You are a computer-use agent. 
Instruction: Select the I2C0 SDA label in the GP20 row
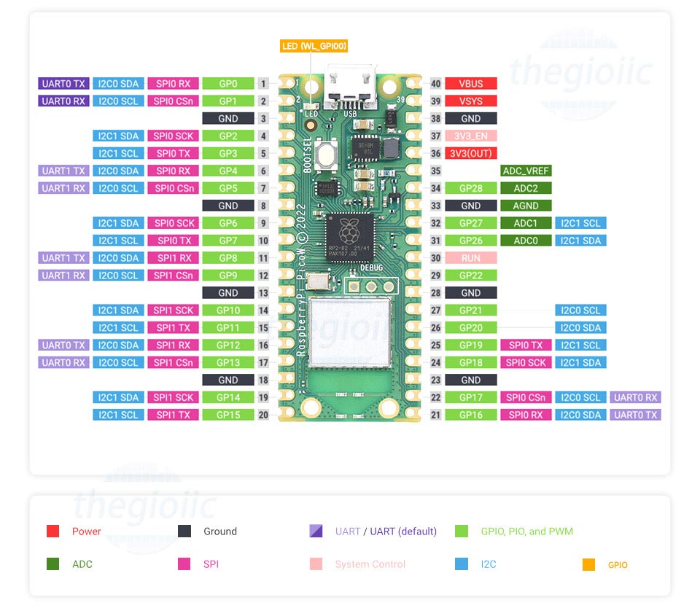click(x=581, y=327)
